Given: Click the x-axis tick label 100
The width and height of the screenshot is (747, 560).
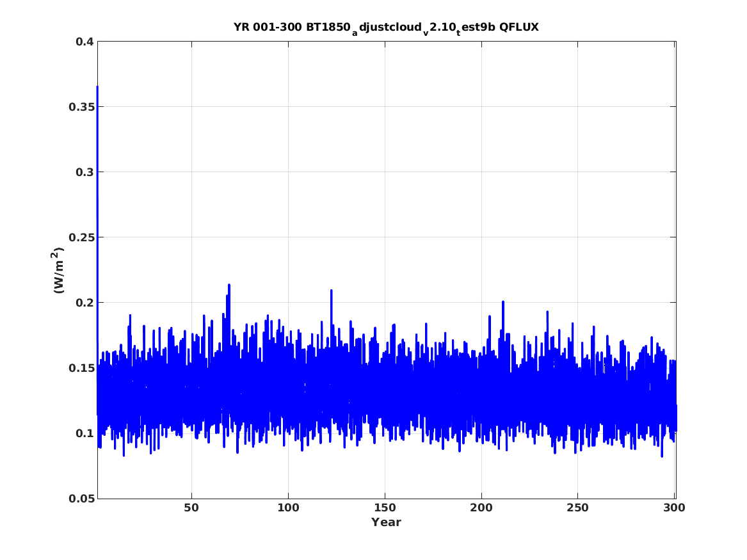Looking at the screenshot, I should point(288,508).
